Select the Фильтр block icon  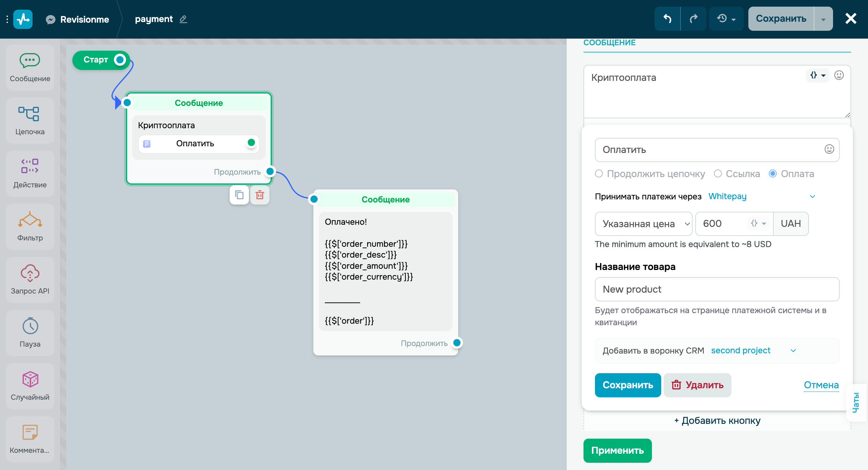coord(30,220)
